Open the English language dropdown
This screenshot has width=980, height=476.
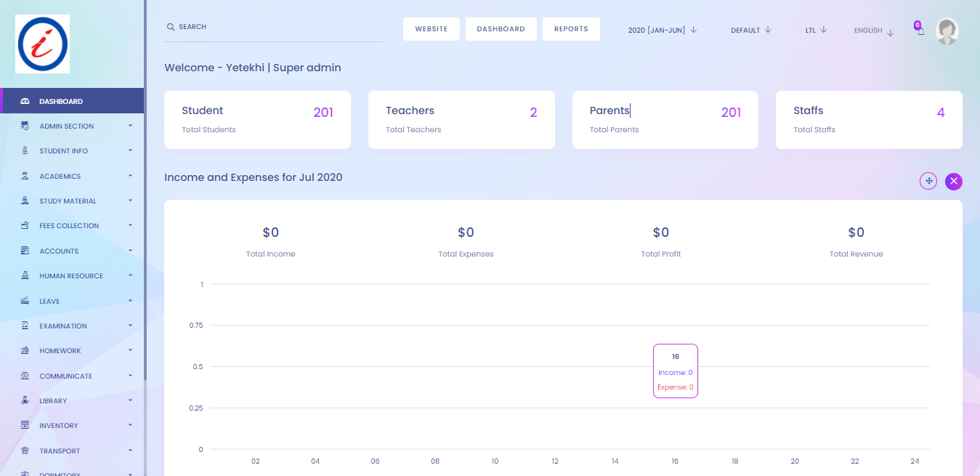[x=873, y=31]
